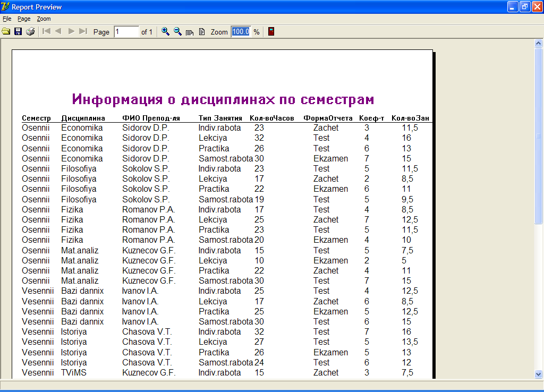Click 'Ekzamen' in the Bazi dannix Practika row
Image resolution: width=544 pixels, height=392 pixels.
[x=330, y=311]
